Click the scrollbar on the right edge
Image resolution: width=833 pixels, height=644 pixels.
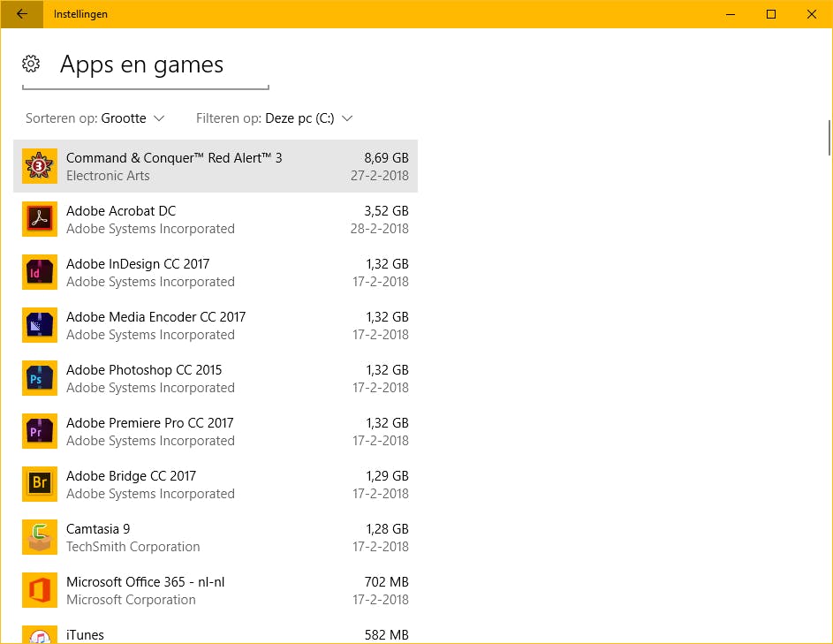pos(828,137)
